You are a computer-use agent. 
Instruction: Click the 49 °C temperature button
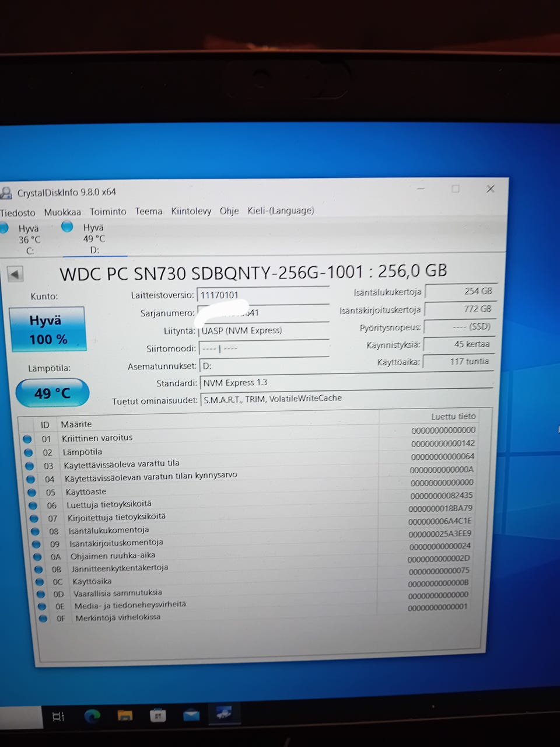(52, 393)
